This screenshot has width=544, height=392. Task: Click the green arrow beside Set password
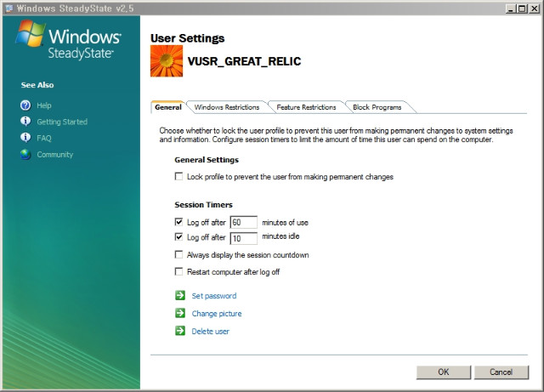180,295
